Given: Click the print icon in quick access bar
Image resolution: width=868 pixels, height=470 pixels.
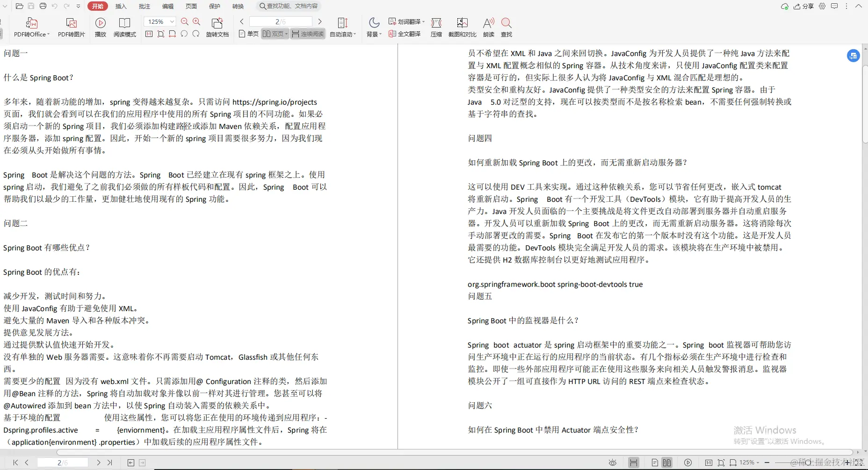Looking at the screenshot, I should pos(43,6).
